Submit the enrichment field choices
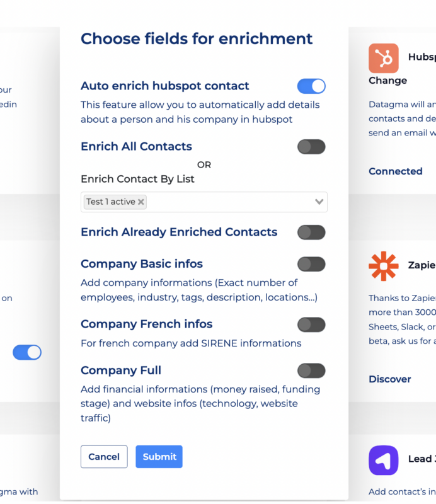 159,456
